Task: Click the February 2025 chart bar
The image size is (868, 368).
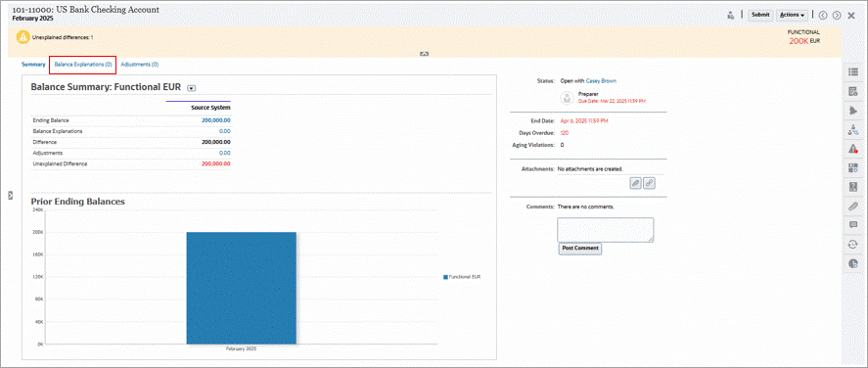Action: (x=242, y=288)
